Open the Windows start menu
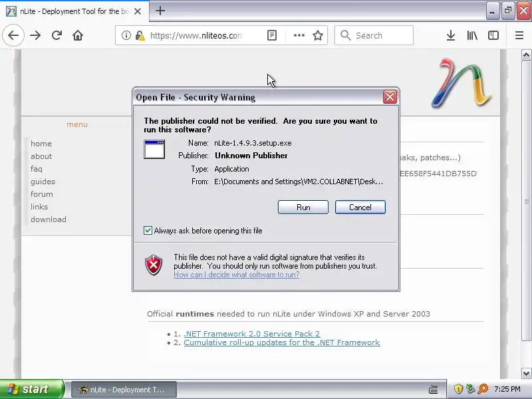 [x=31, y=389]
